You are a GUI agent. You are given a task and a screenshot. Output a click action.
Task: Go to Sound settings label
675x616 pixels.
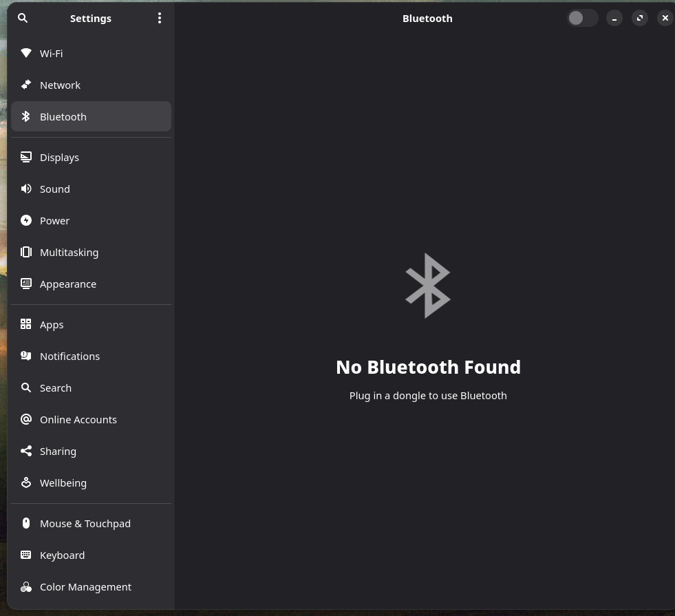54,189
